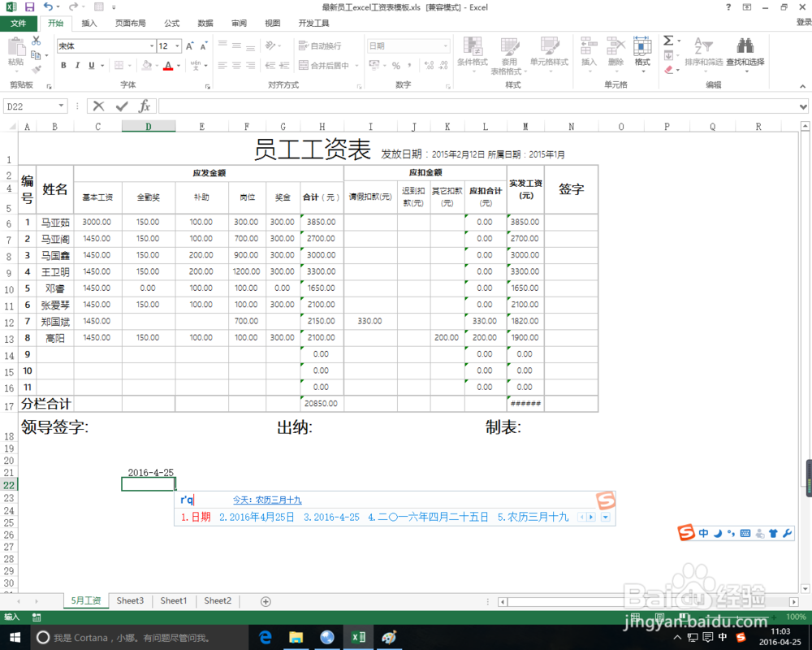Click the Save icon in quick access toolbar
The width and height of the screenshot is (812, 650).
tap(29, 7)
